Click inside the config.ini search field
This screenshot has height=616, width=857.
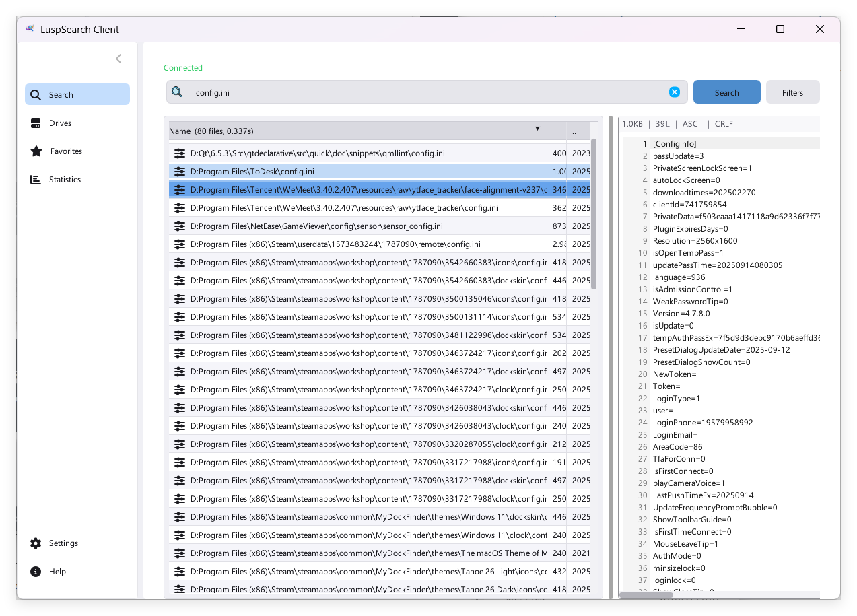(x=424, y=92)
